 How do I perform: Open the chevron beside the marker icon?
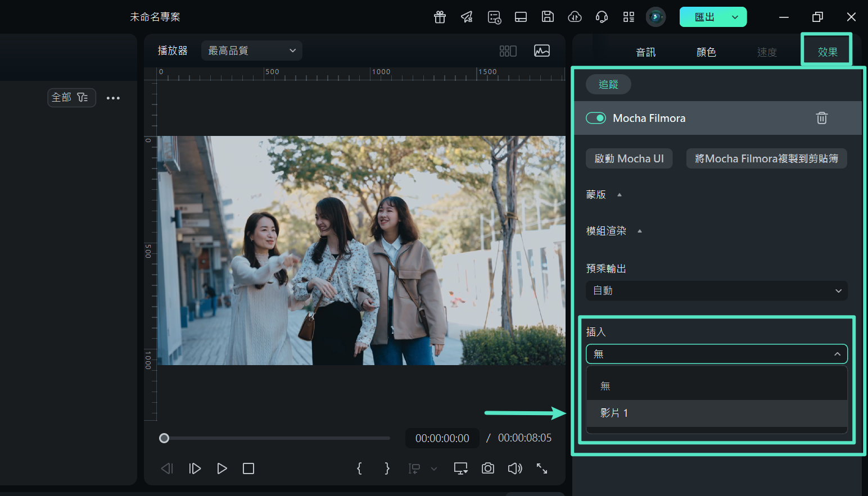point(434,468)
